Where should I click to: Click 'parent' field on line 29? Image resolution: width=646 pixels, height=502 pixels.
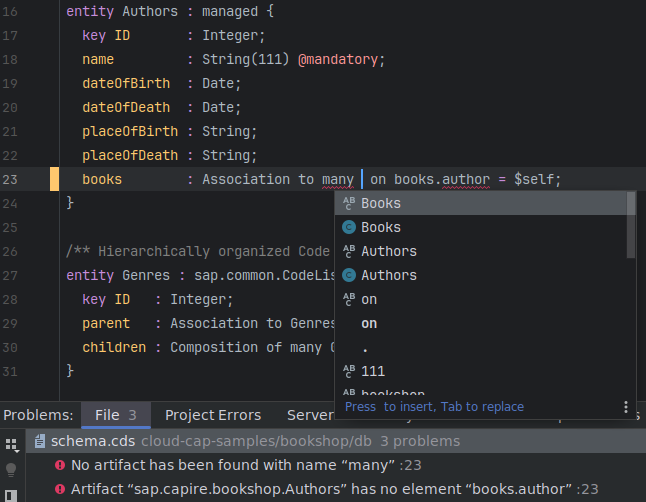(x=106, y=324)
